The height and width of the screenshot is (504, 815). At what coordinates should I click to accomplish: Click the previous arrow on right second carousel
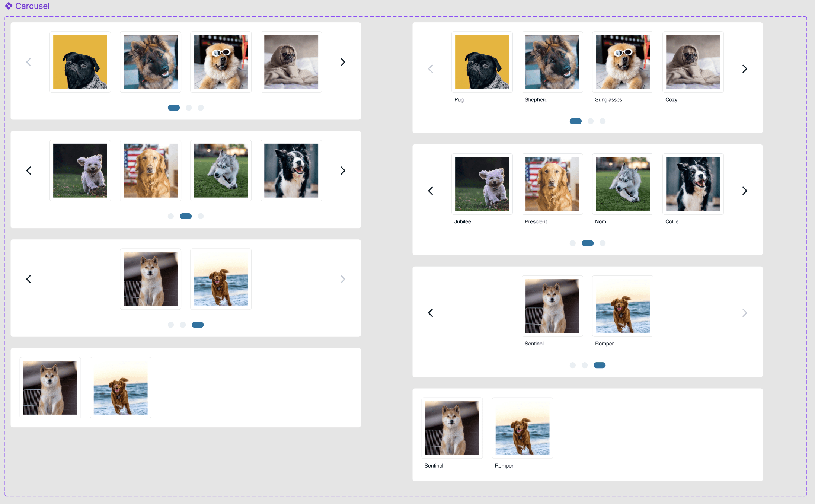coord(431,191)
